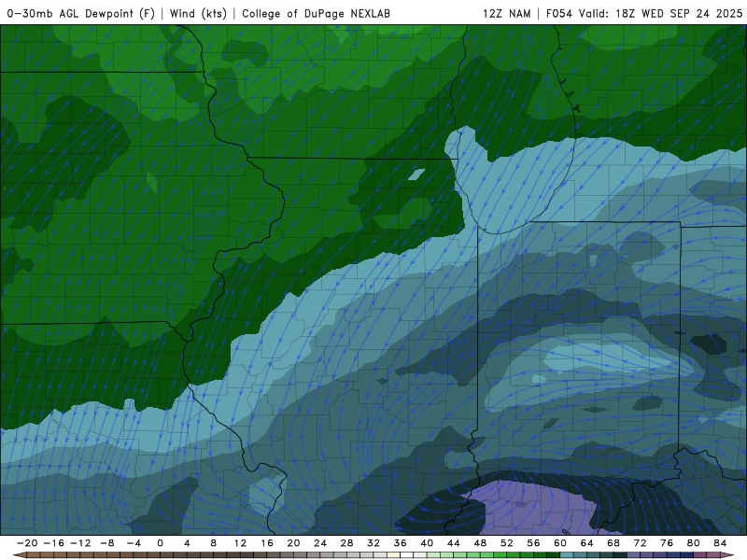Select the 56 legend value
The image size is (747, 560).
tap(533, 543)
